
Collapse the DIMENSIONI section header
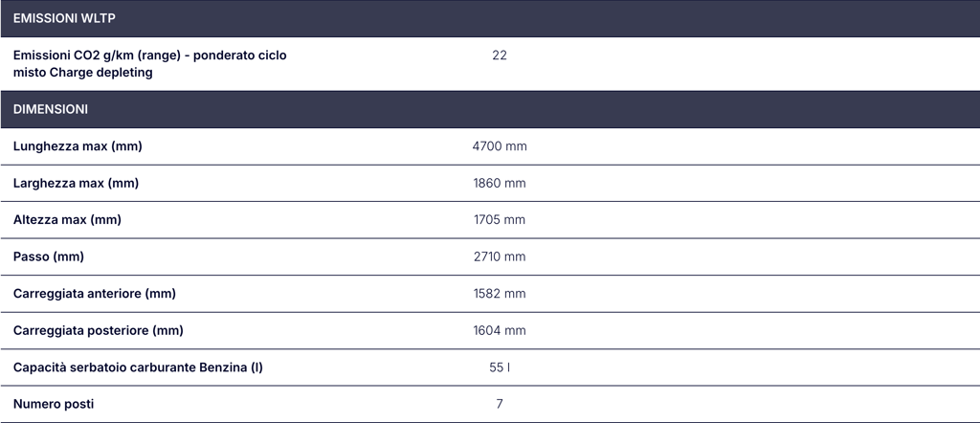click(490, 109)
